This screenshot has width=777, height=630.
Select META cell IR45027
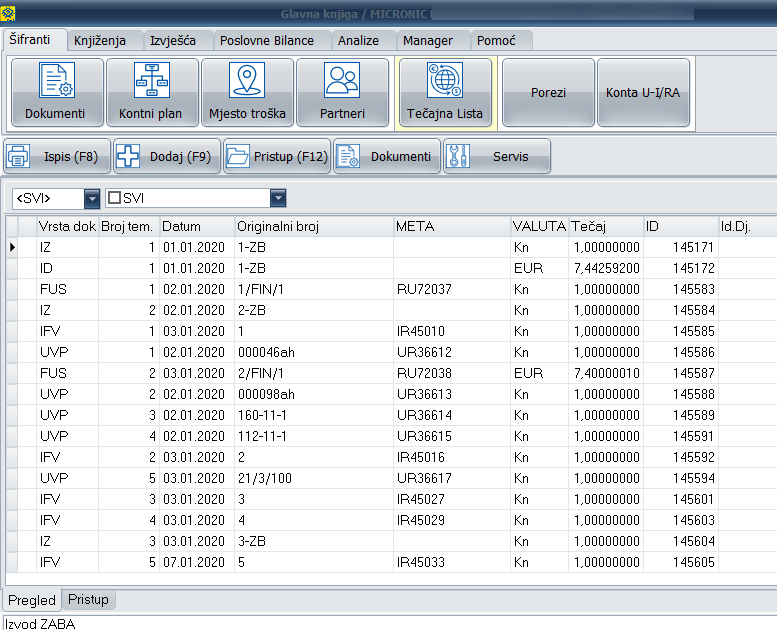pos(452,499)
